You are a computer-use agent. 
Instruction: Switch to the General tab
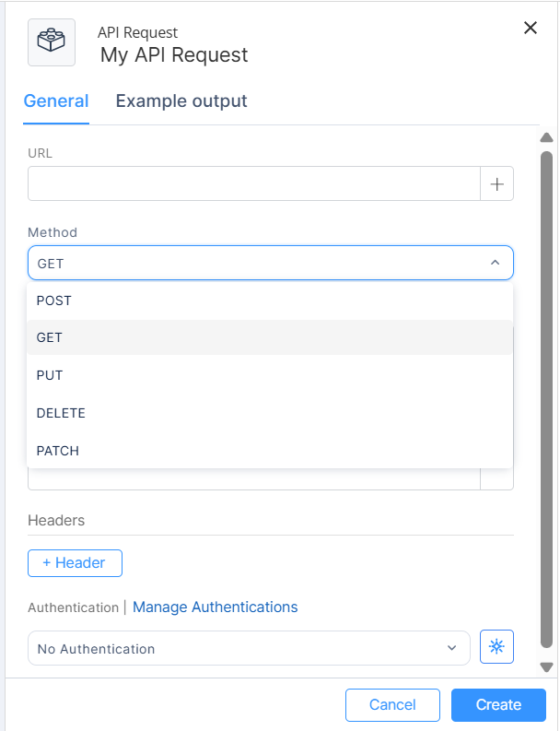(56, 101)
